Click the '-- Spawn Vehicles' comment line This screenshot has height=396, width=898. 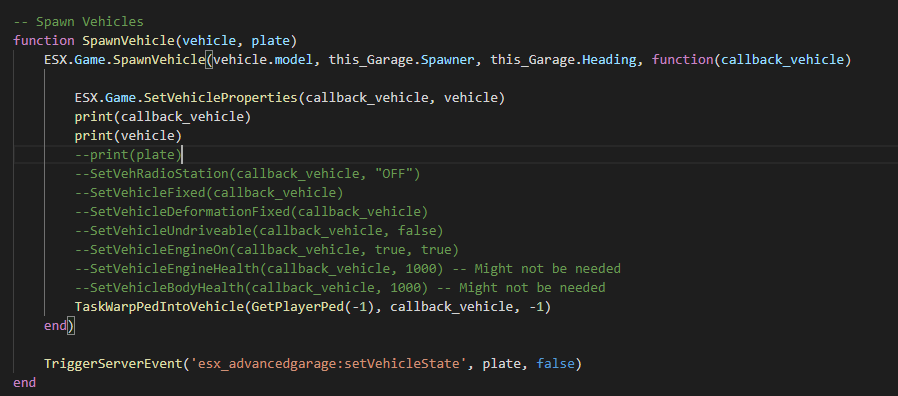[78, 22]
